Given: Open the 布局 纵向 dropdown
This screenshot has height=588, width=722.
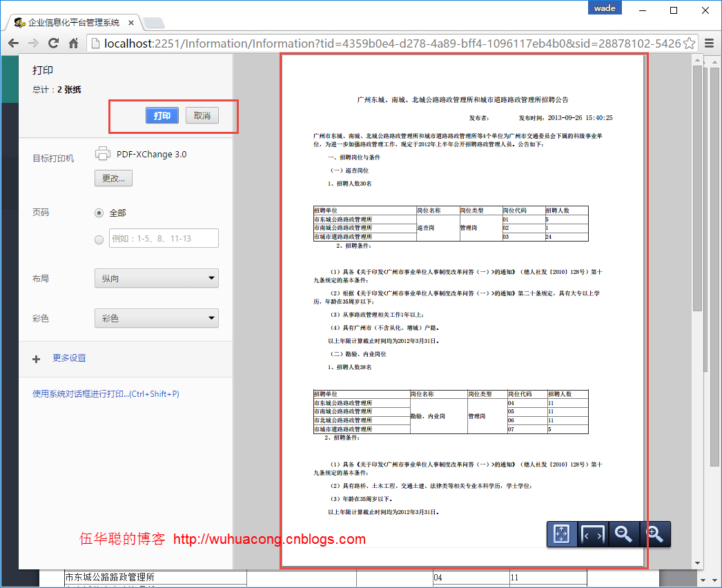Looking at the screenshot, I should click(157, 279).
